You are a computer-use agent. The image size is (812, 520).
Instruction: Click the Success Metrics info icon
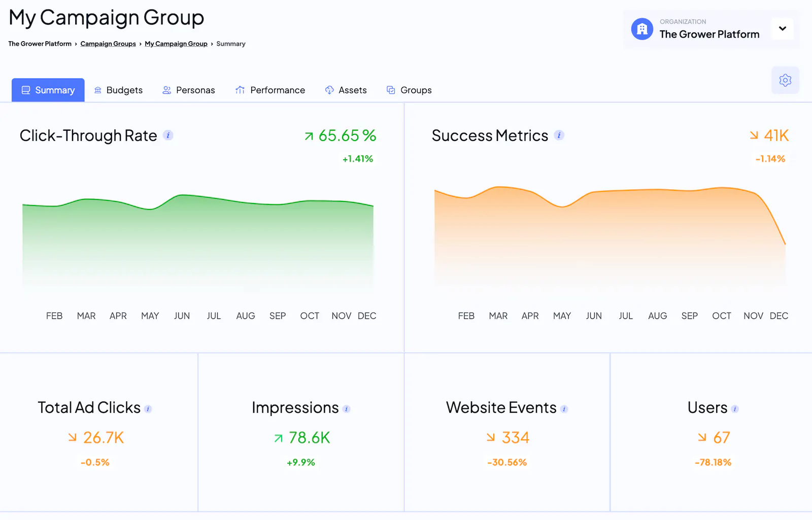point(559,135)
